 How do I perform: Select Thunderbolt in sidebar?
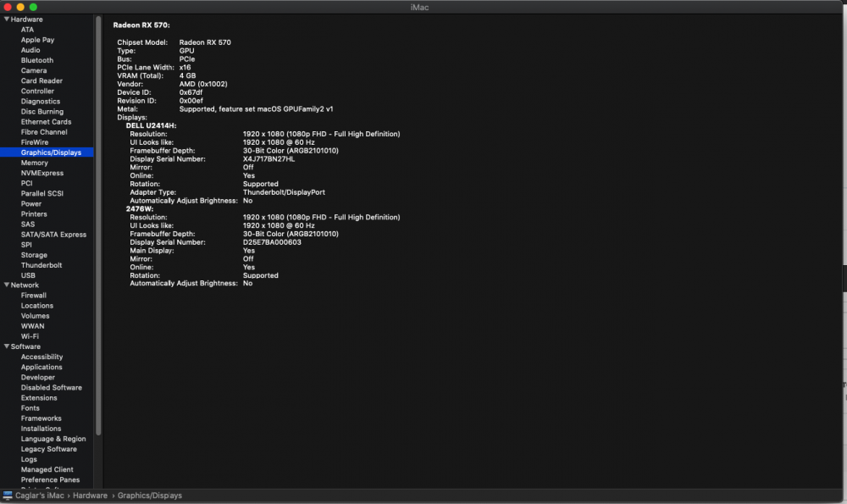[x=41, y=265]
